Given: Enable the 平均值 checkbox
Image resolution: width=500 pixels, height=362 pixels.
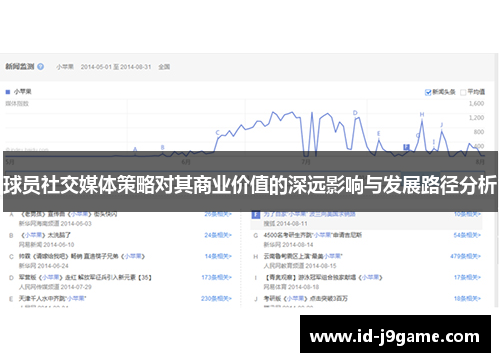Looking at the screenshot, I should [463, 92].
